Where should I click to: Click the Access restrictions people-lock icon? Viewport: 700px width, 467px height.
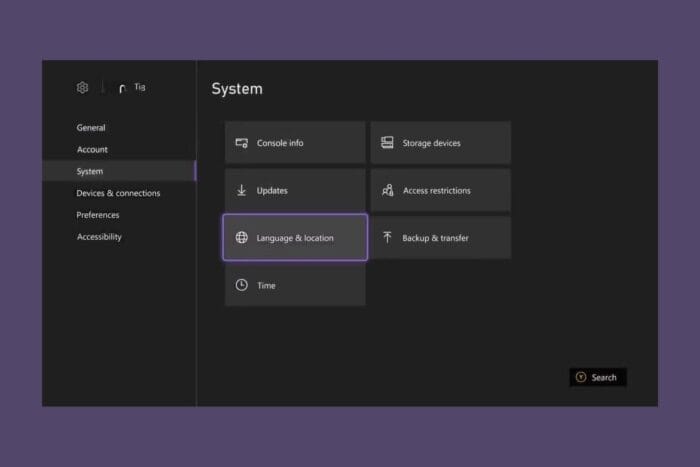click(388, 190)
